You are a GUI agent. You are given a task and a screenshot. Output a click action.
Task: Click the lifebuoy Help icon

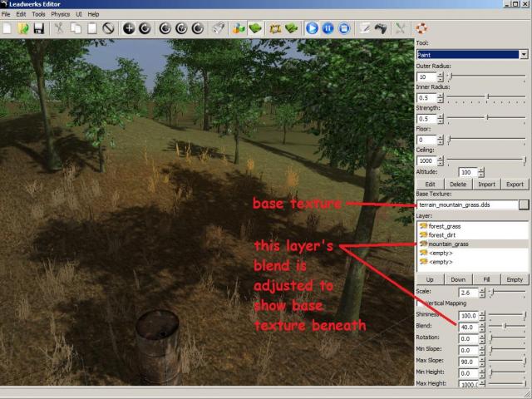pyautogui.click(x=421, y=28)
